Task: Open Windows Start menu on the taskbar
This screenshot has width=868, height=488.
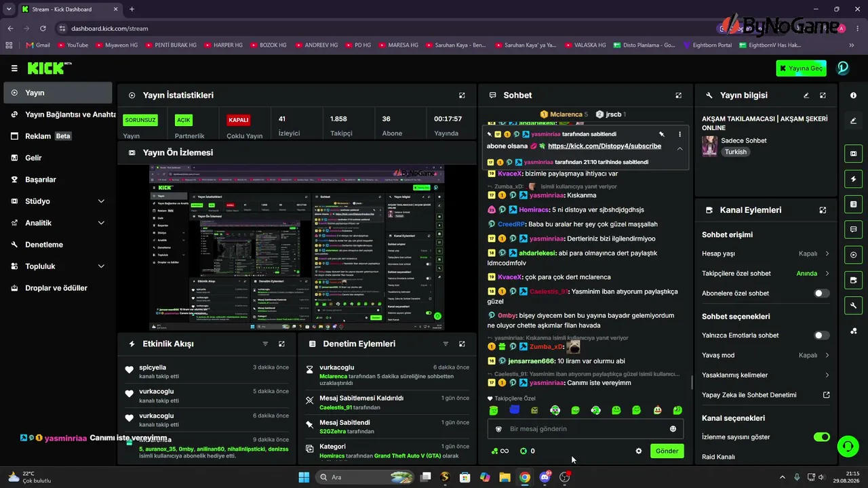Action: click(x=304, y=477)
